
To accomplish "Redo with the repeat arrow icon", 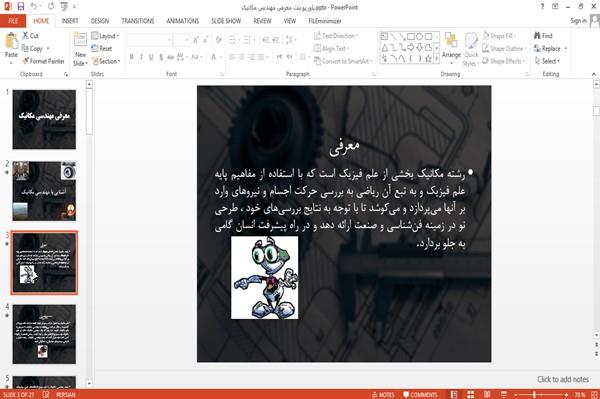I will pos(51,6).
